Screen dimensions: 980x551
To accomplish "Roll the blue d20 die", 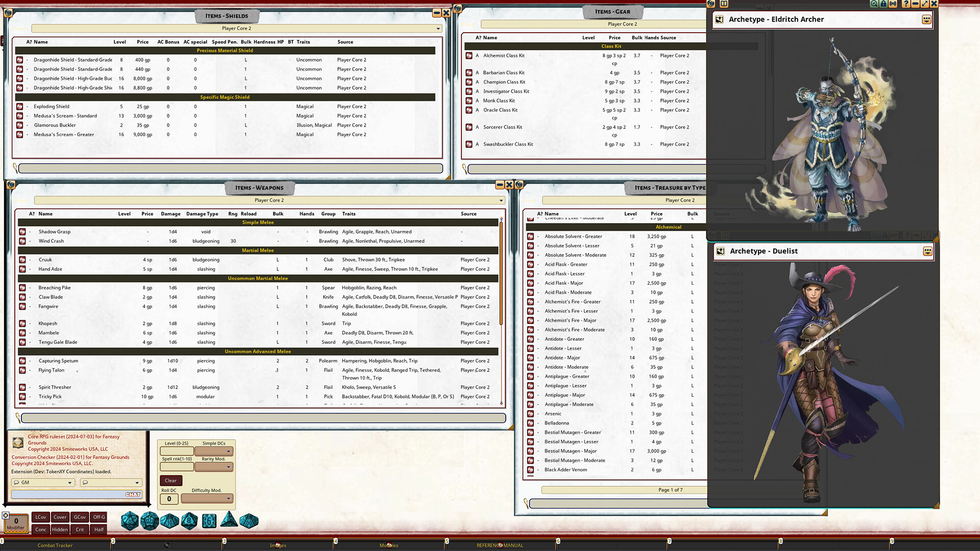I will click(x=130, y=520).
